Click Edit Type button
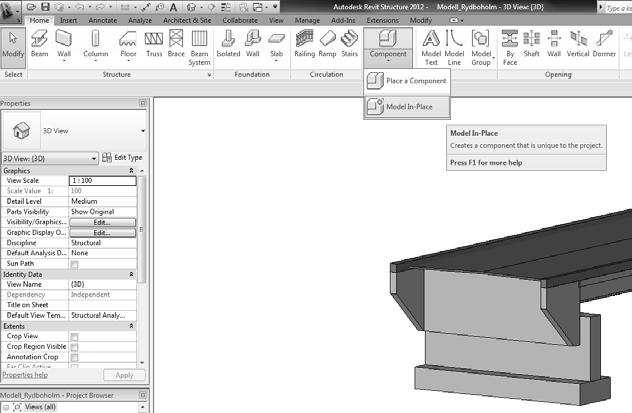632x413 pixels. point(122,158)
